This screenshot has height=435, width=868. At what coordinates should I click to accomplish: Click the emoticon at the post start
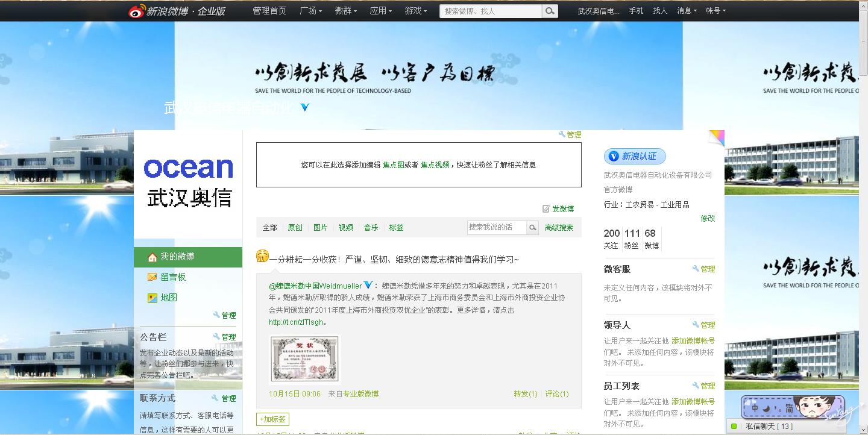pos(262,256)
